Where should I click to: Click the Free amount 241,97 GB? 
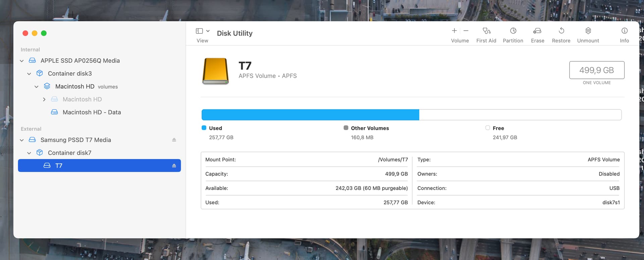coord(505,138)
